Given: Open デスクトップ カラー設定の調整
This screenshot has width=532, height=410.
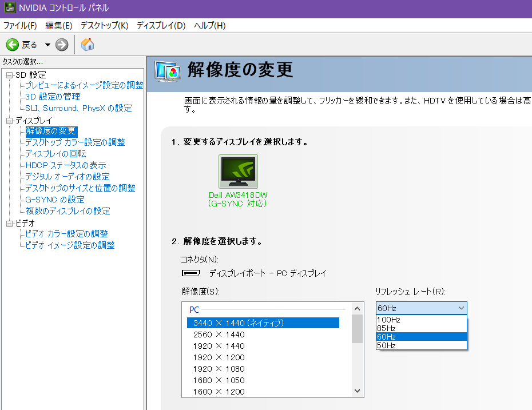Looking at the screenshot, I should (76, 142).
